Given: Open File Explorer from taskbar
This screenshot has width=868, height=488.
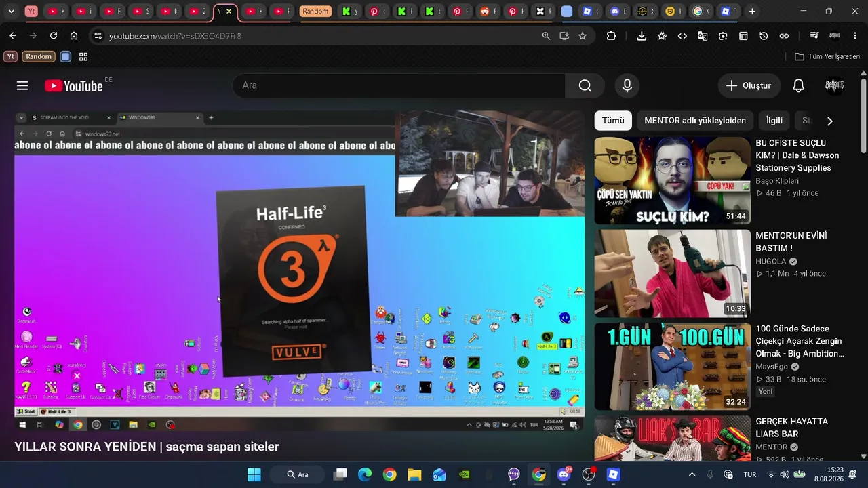Looking at the screenshot, I should 414,474.
